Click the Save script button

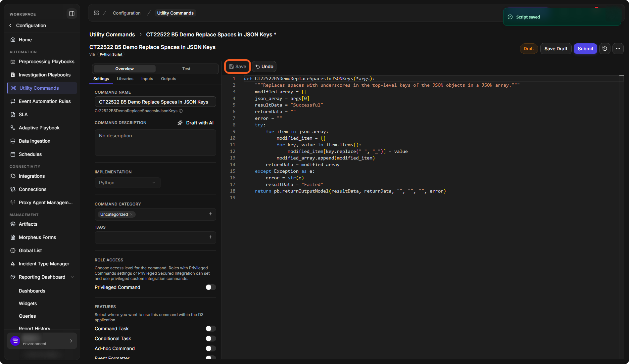237,67
